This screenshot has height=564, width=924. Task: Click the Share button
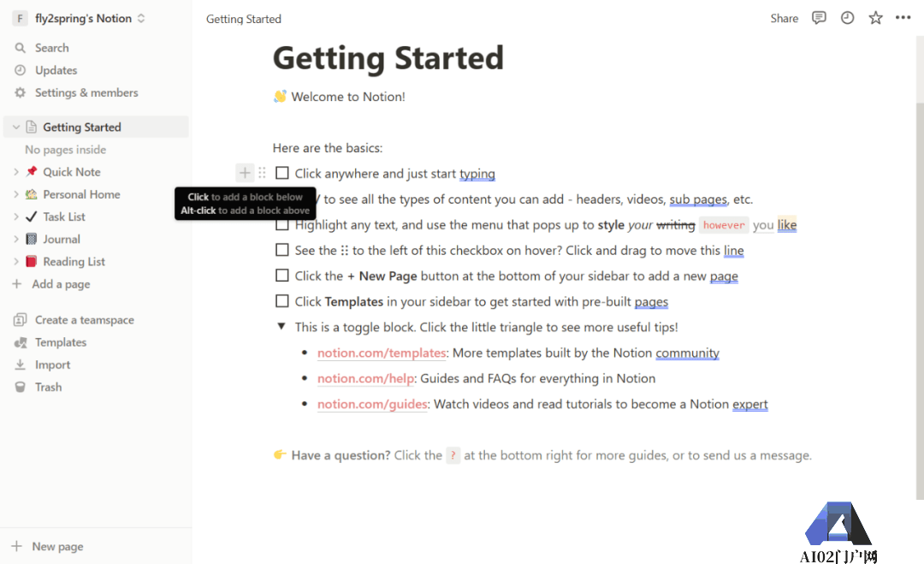click(784, 18)
